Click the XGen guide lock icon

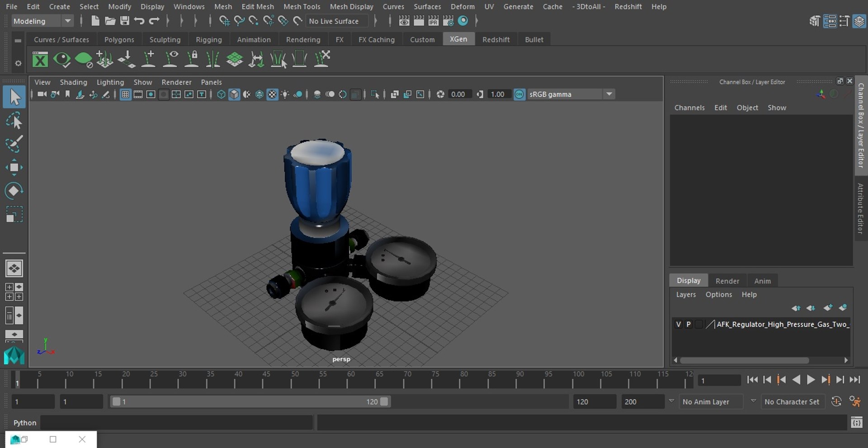[192, 59]
